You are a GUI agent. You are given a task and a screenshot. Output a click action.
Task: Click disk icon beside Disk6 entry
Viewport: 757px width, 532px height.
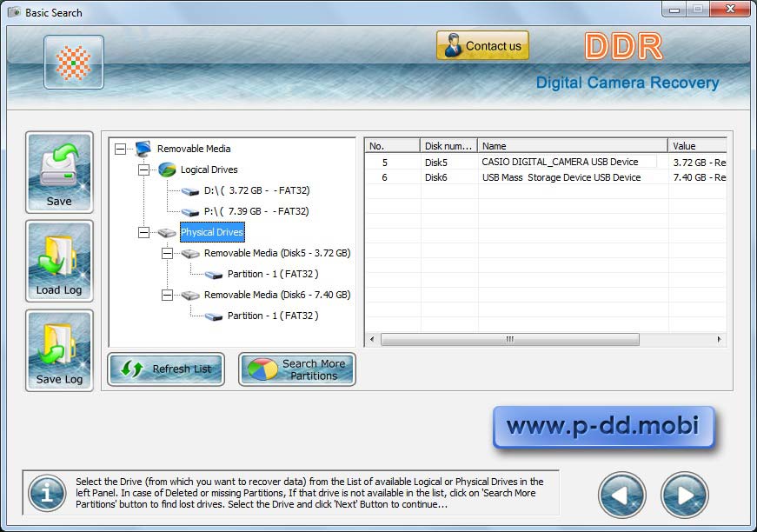pyautogui.click(x=190, y=295)
